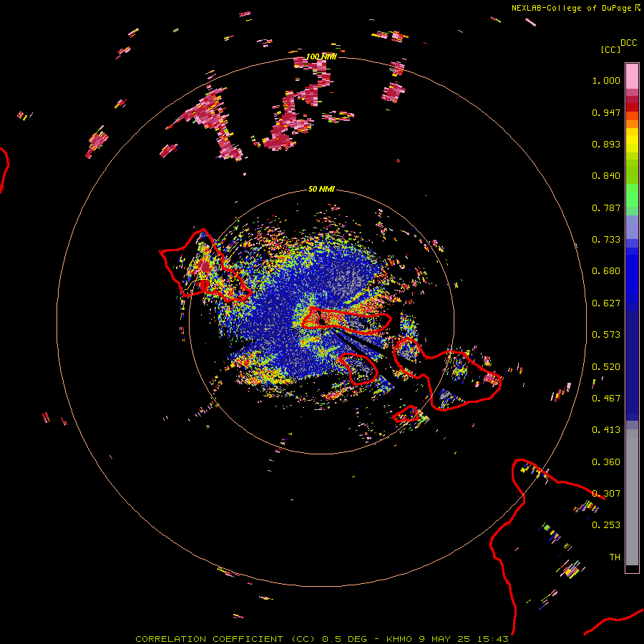Pick the light pink segment atop color bar
The width and height of the screenshot is (644, 644).
point(632,77)
